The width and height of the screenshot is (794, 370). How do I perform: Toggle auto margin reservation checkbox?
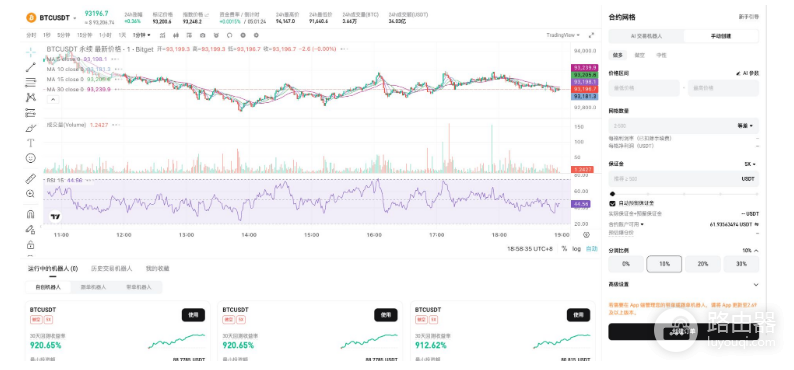tap(612, 203)
